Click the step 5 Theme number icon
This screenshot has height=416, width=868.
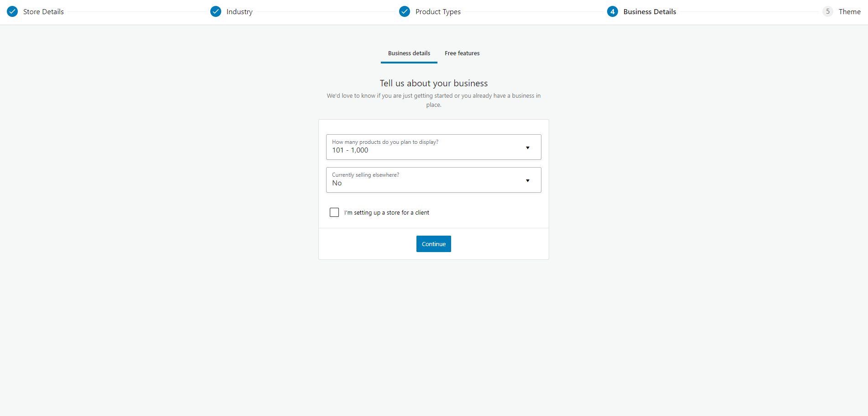(x=828, y=11)
